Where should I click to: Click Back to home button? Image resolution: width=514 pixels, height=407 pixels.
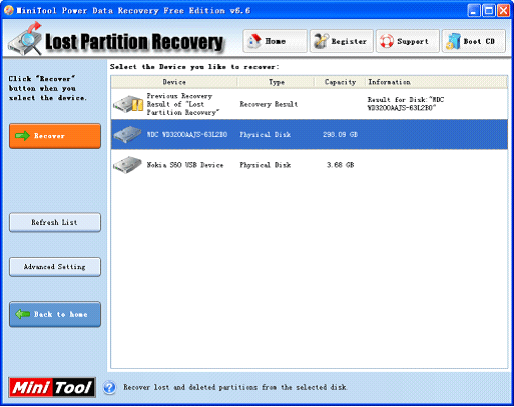click(x=55, y=314)
